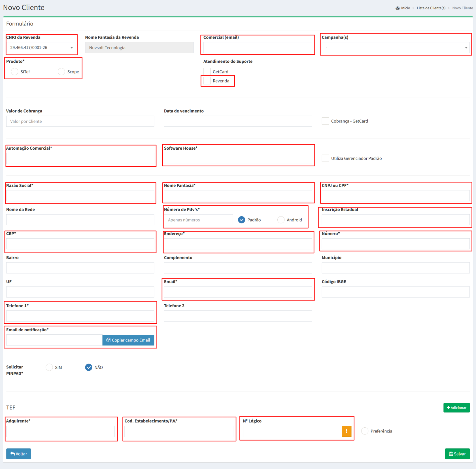
Task: Expand the Campanha(s) dropdown
Action: pyautogui.click(x=396, y=48)
